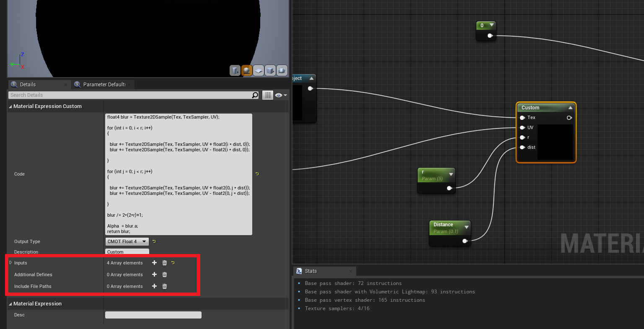
Task: Click the Search Details input field
Action: tap(130, 95)
